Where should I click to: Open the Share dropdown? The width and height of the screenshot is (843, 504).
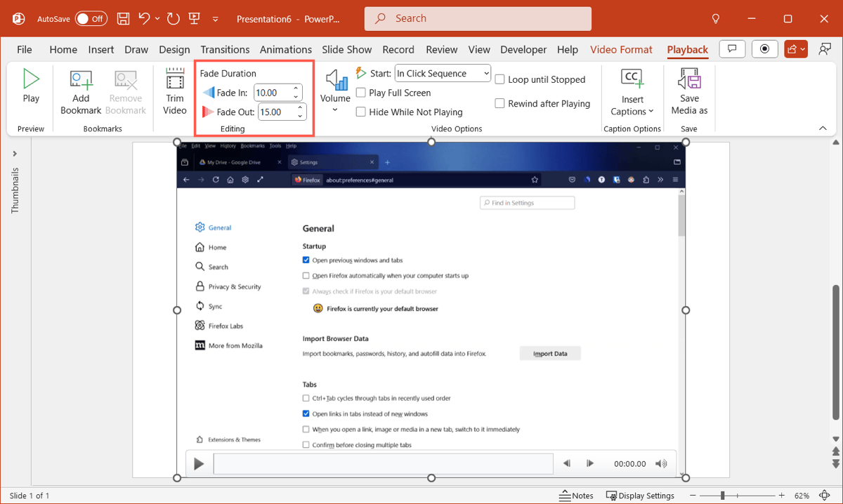797,49
